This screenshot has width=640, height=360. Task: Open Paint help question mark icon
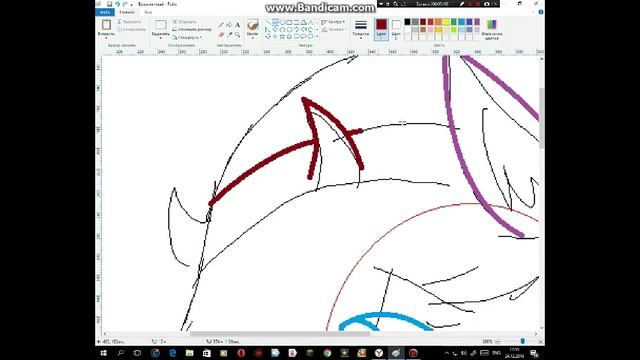click(x=541, y=12)
